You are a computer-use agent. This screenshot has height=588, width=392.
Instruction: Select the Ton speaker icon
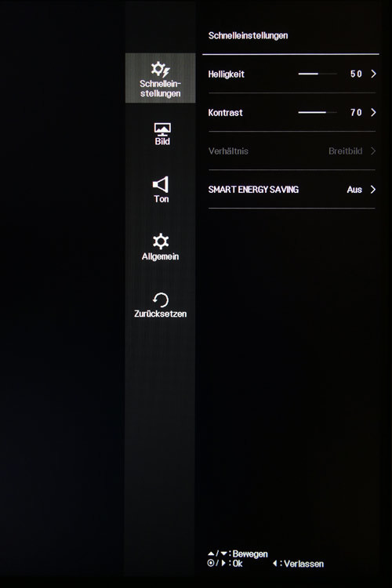161,184
